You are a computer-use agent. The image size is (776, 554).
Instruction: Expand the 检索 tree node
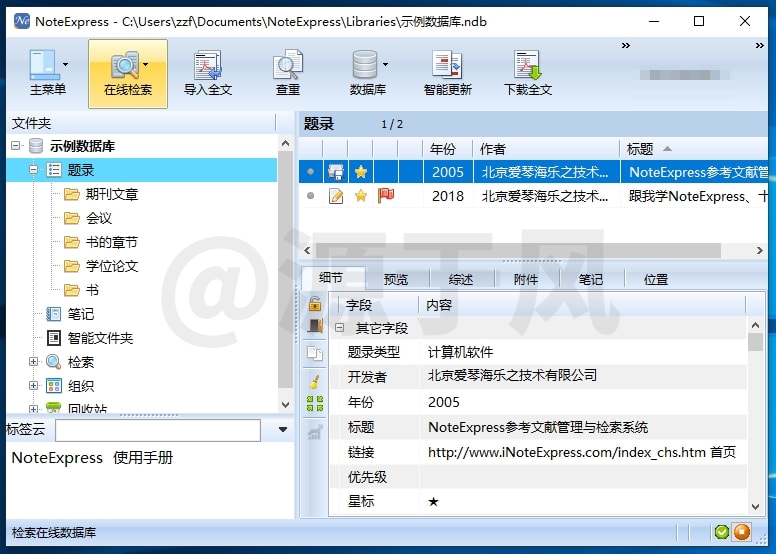click(34, 361)
